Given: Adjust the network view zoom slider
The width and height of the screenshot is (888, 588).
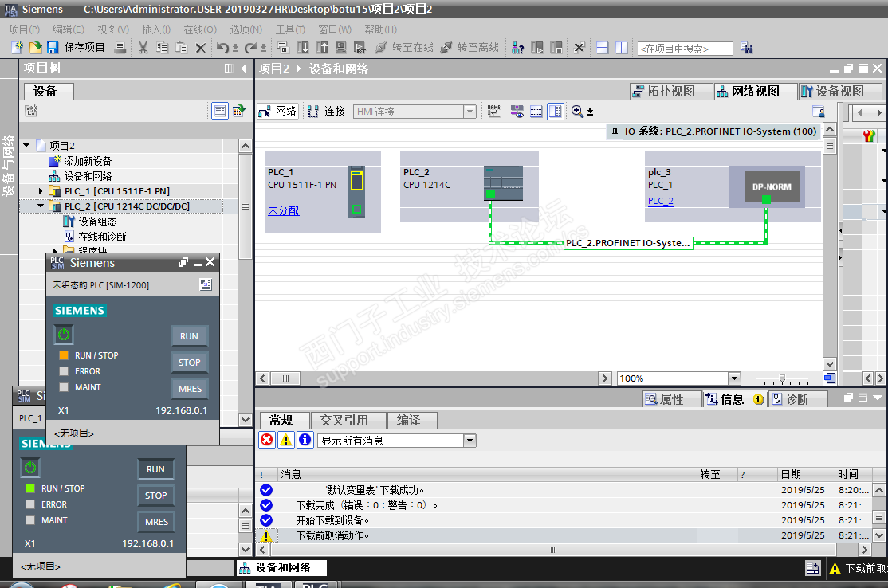Looking at the screenshot, I should click(x=782, y=378).
